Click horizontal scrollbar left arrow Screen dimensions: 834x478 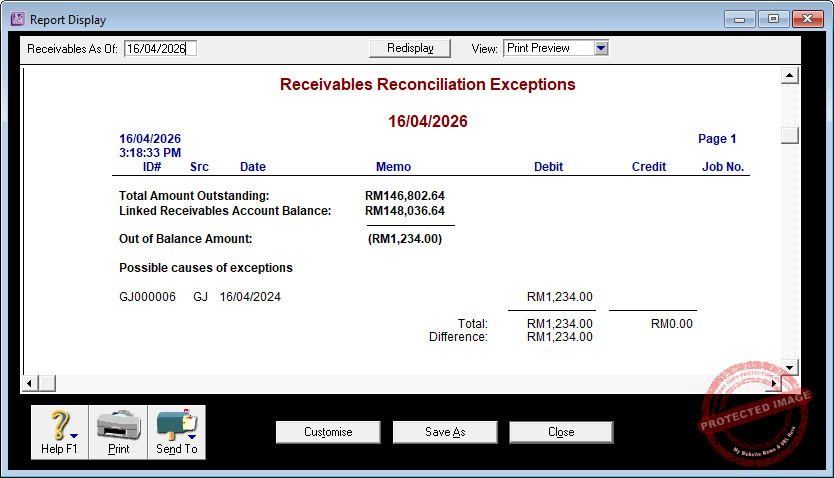click(30, 383)
